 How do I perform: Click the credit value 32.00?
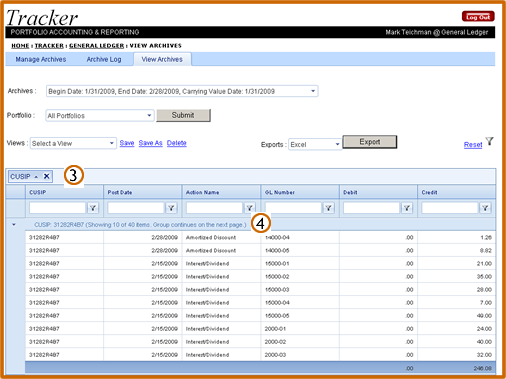click(x=484, y=355)
